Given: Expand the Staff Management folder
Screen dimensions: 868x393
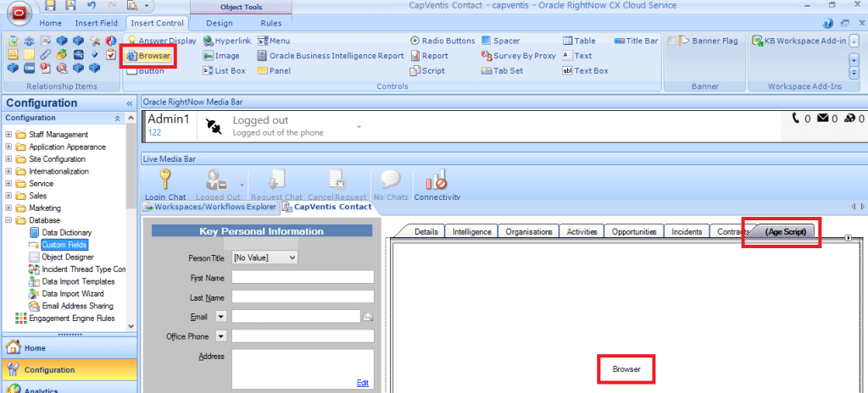Looking at the screenshot, I should point(8,135).
